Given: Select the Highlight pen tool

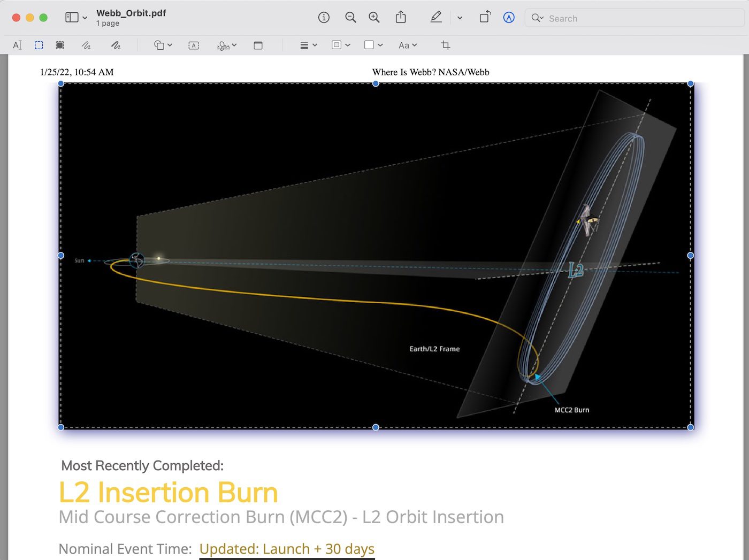Looking at the screenshot, I should [436, 18].
